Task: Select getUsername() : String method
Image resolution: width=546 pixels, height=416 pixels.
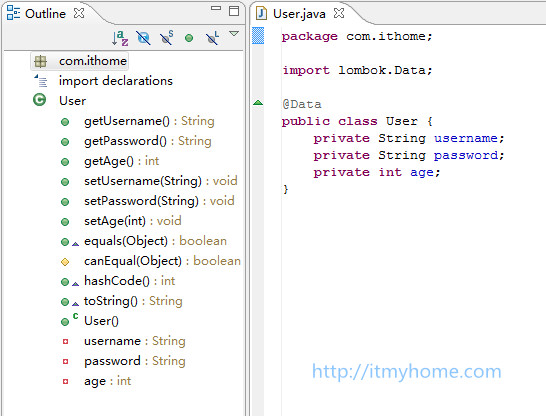Action: [149, 121]
